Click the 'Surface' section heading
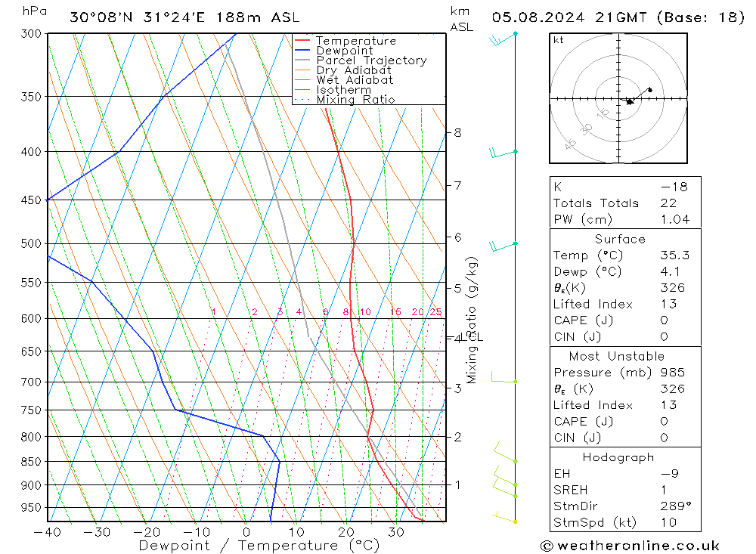The width and height of the screenshot is (756, 554). coord(620,239)
